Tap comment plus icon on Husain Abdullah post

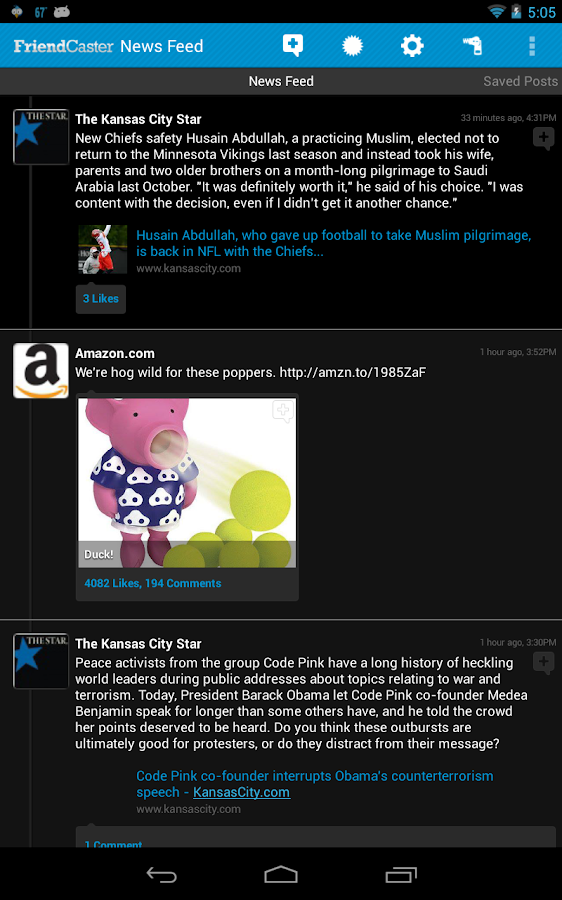(543, 138)
